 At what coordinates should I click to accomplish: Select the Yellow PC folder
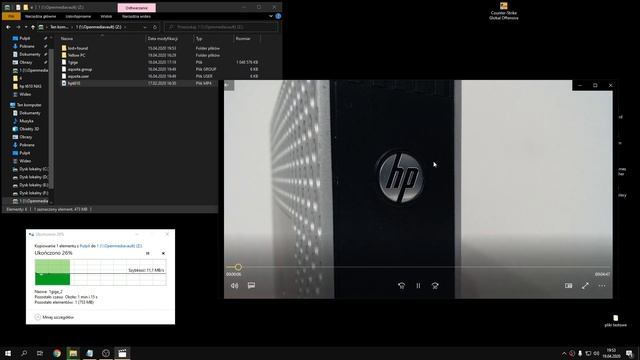tap(76, 55)
